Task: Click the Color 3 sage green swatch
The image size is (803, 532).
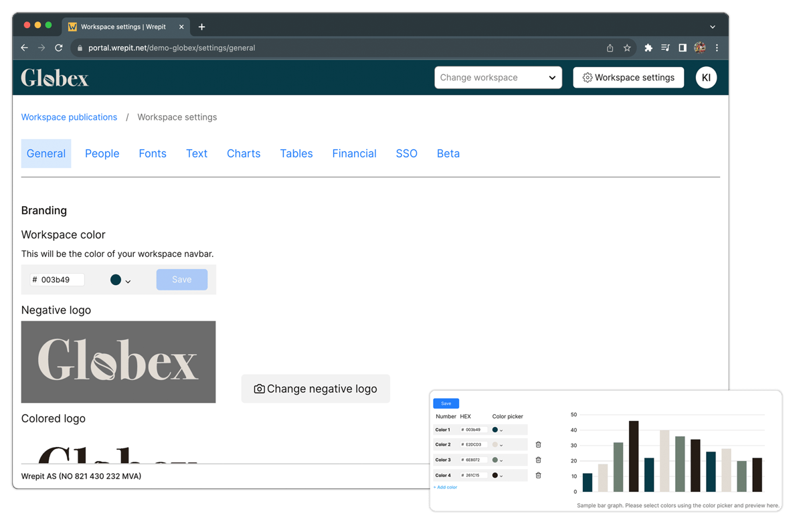Action: click(495, 460)
